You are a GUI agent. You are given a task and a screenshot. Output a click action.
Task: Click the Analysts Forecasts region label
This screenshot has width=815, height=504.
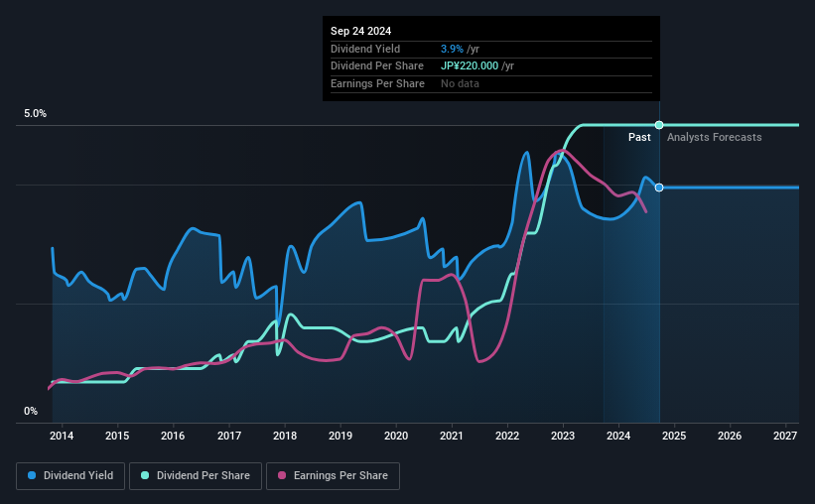pos(714,137)
